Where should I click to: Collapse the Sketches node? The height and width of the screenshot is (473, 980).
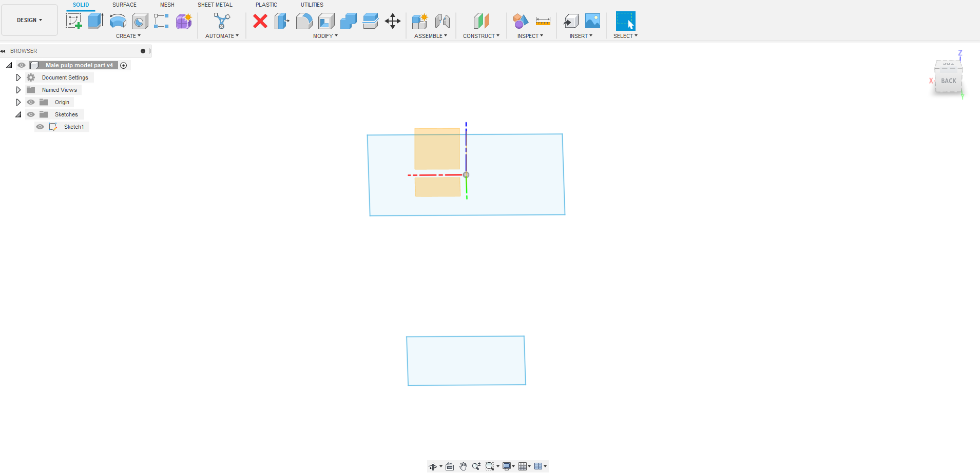(18, 114)
